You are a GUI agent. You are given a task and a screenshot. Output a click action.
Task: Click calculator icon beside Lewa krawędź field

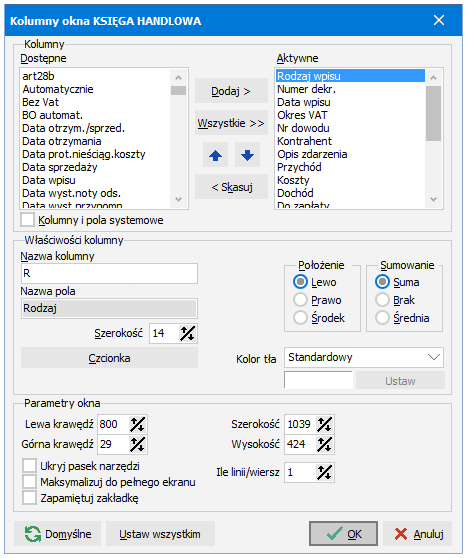pyautogui.click(x=137, y=424)
